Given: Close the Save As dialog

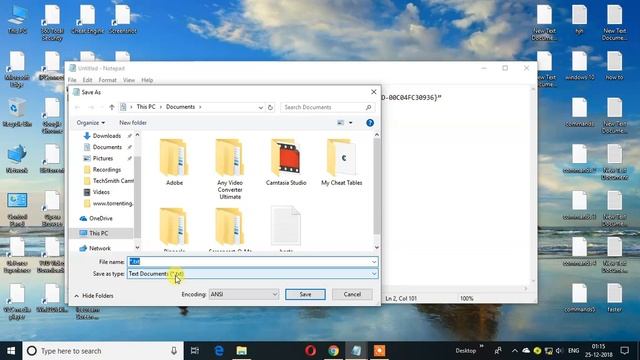Looking at the screenshot, I should (x=373, y=92).
